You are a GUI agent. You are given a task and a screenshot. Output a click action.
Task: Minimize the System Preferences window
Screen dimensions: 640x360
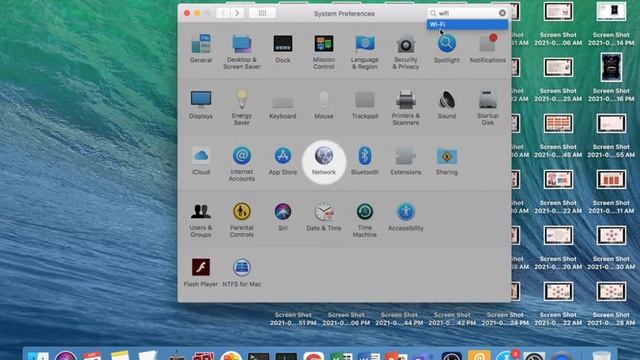[x=197, y=13]
